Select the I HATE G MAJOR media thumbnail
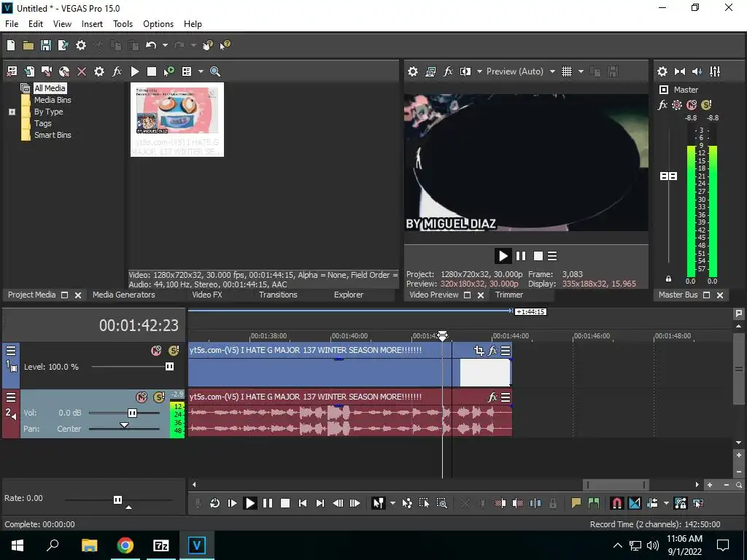This screenshot has width=747, height=560. [x=177, y=120]
